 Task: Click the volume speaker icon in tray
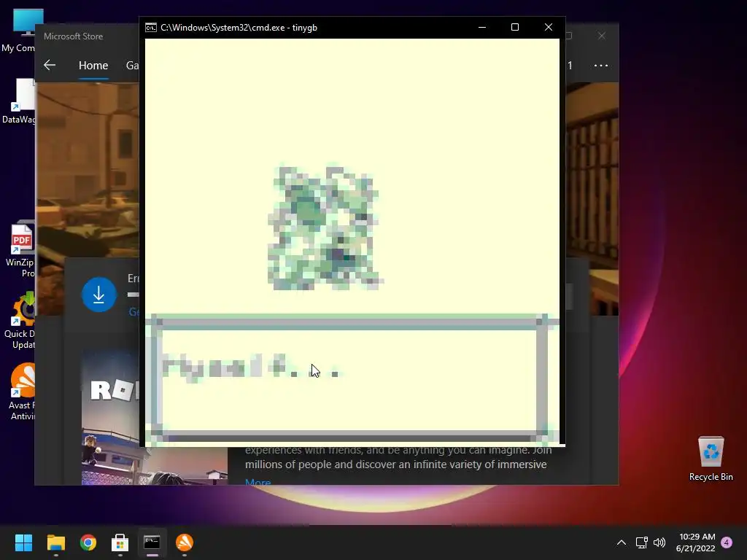(659, 542)
